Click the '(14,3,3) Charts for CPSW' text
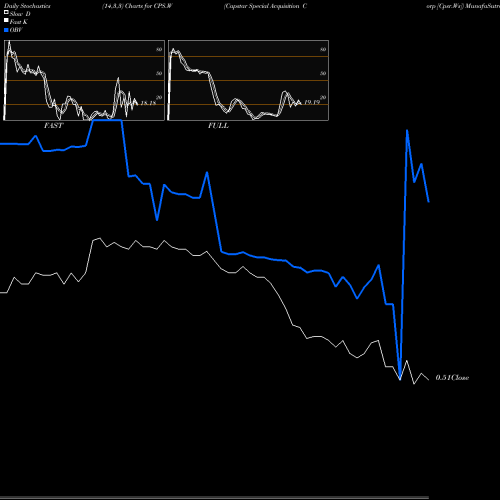This screenshot has width=500, height=500. 137,6
